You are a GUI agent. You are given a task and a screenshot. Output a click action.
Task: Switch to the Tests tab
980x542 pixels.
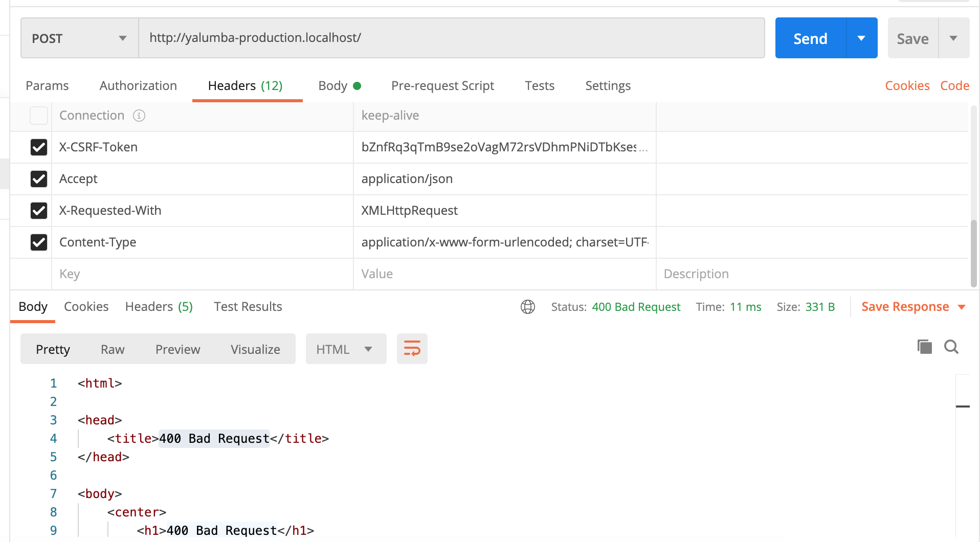click(540, 86)
